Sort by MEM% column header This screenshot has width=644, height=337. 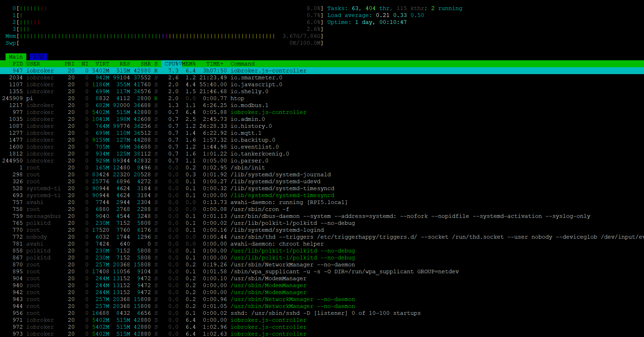tap(189, 64)
